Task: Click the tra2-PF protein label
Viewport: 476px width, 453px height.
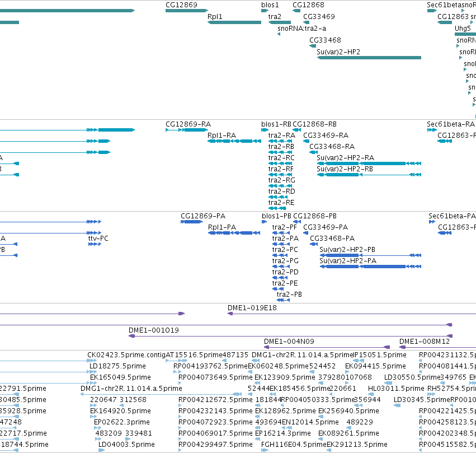Action: coord(285,227)
